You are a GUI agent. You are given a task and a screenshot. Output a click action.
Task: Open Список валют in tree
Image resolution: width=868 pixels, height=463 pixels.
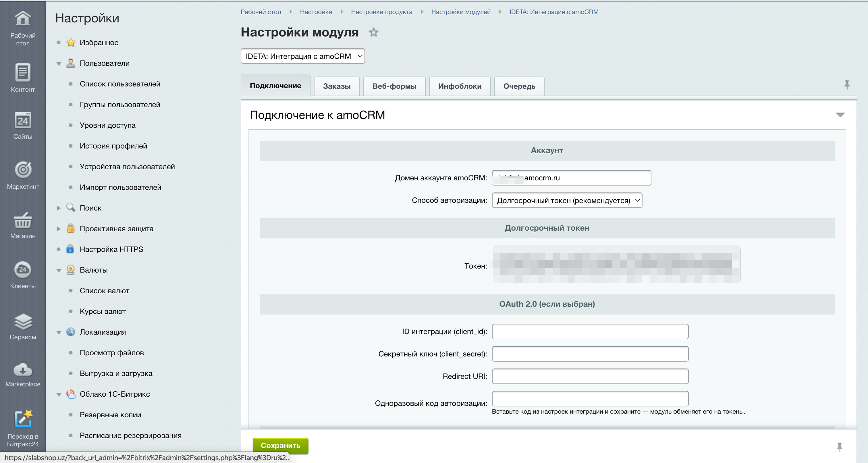click(x=104, y=290)
